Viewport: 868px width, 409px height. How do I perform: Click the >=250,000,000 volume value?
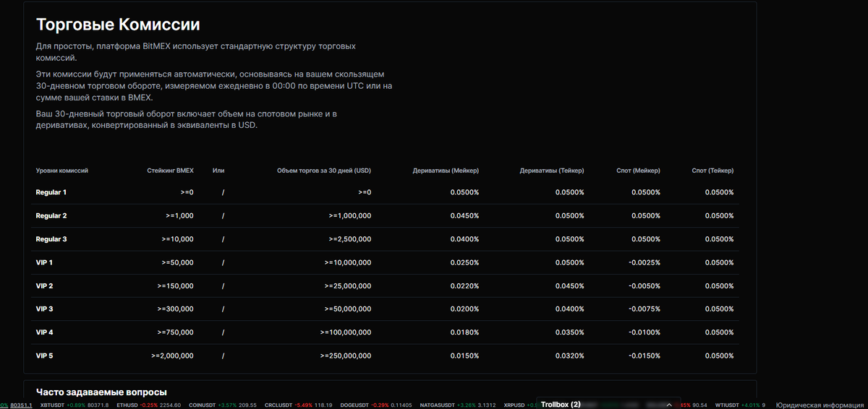click(346, 356)
